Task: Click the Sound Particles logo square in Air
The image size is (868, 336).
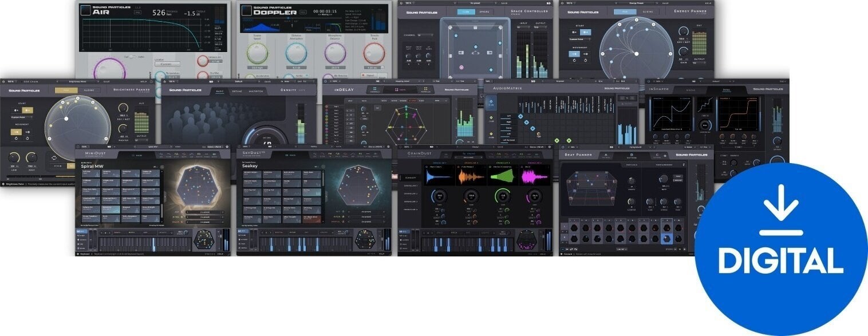Action: (x=85, y=10)
